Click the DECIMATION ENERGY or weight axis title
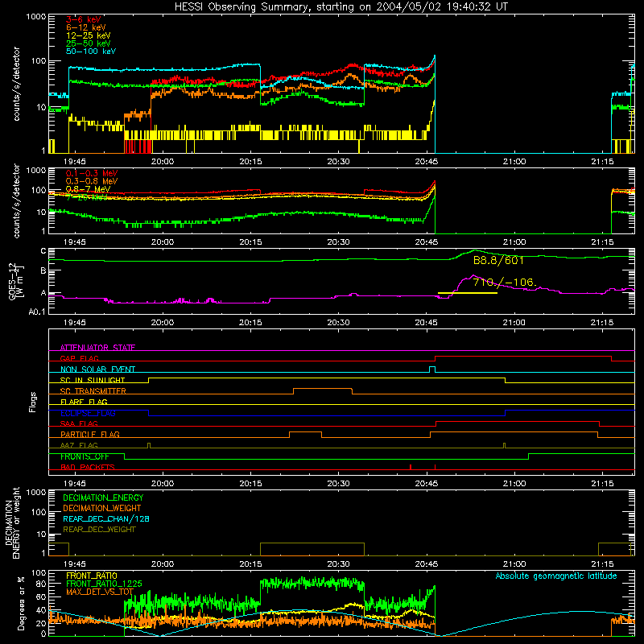Screen dimensions: 644x644 point(12,522)
